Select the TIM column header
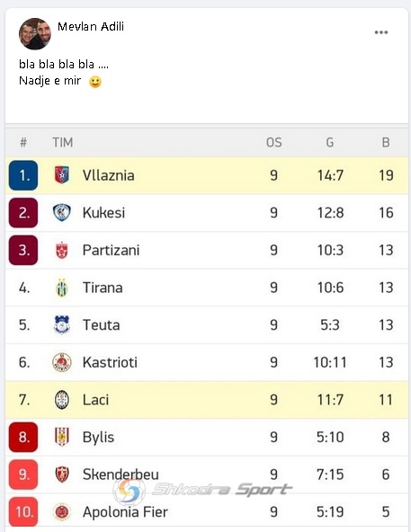Screen dimensions: 411x532 point(62,143)
